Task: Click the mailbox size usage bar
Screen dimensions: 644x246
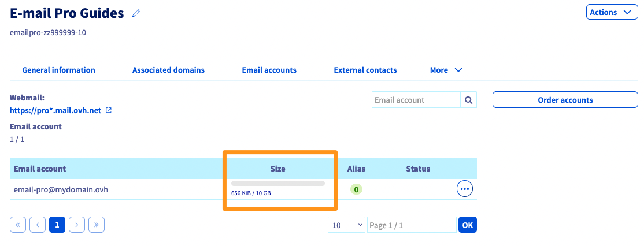Action: point(277,184)
